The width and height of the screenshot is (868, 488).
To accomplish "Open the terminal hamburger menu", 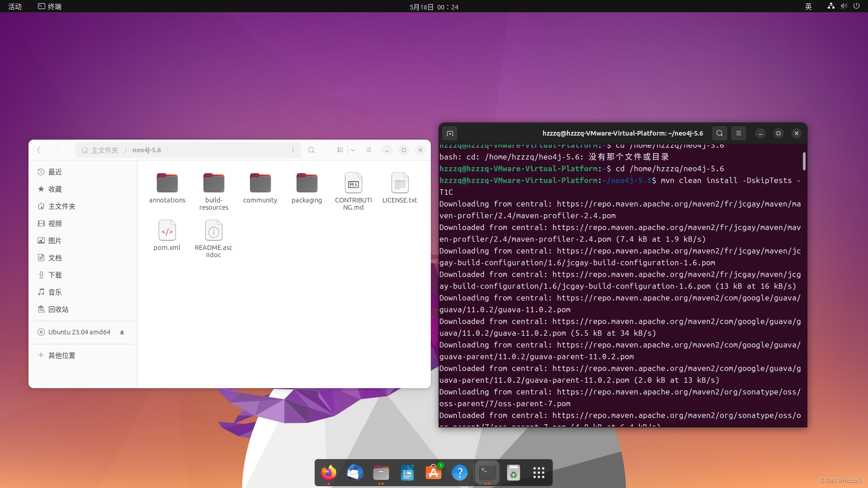I will (739, 133).
